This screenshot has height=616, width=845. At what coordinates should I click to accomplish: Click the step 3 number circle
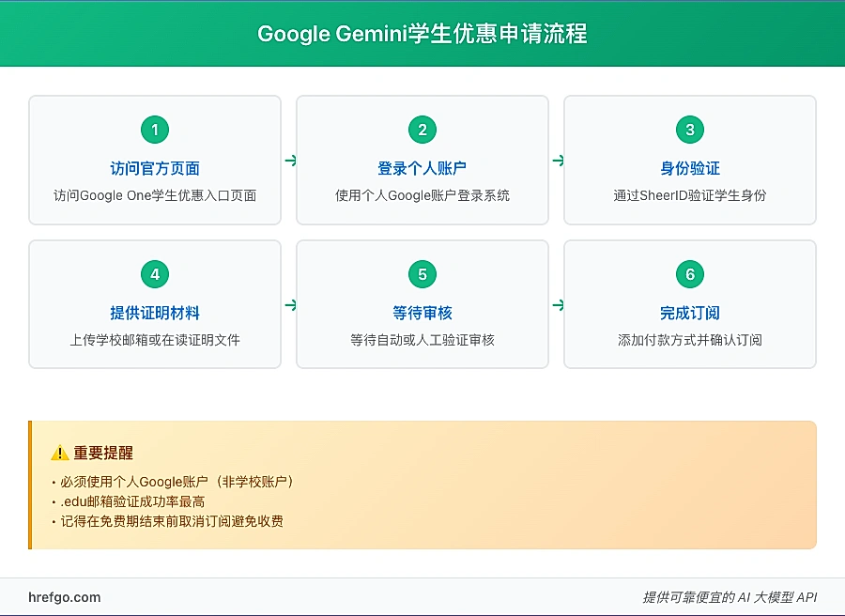[x=690, y=130]
